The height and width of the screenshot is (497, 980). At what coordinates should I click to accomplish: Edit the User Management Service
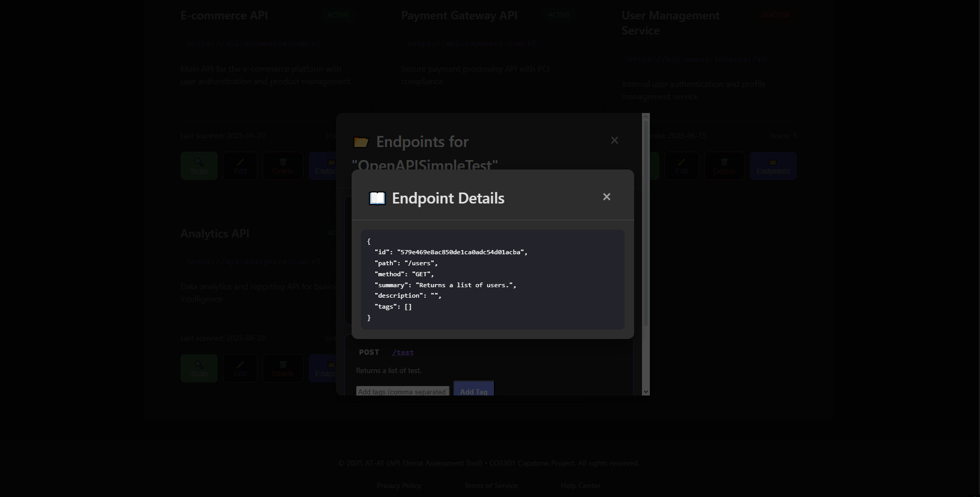681,166
